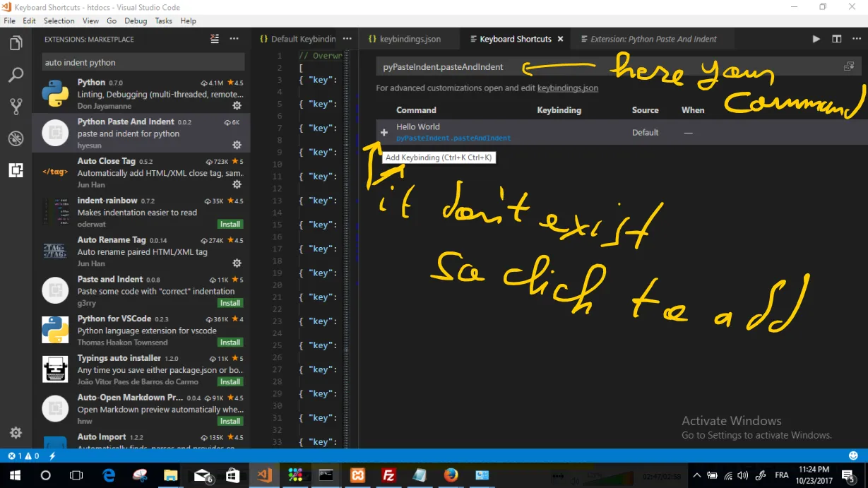Install Paste and Indent extension
This screenshot has height=488, width=868.
pos(230,303)
